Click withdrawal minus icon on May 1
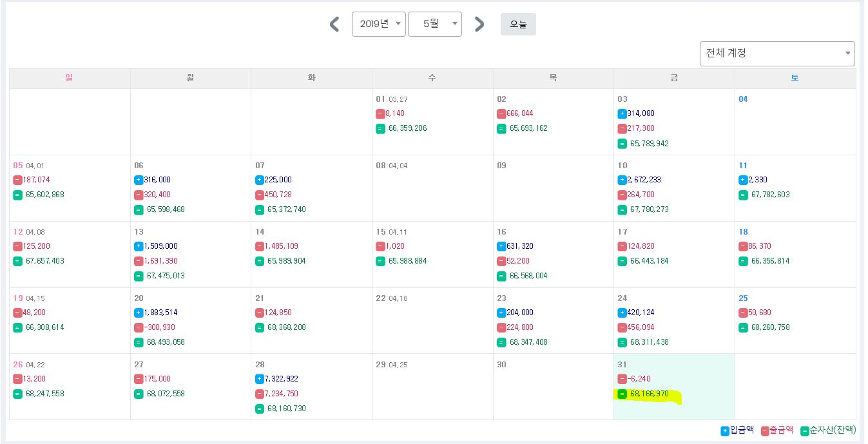The width and height of the screenshot is (868, 444). pos(380,113)
